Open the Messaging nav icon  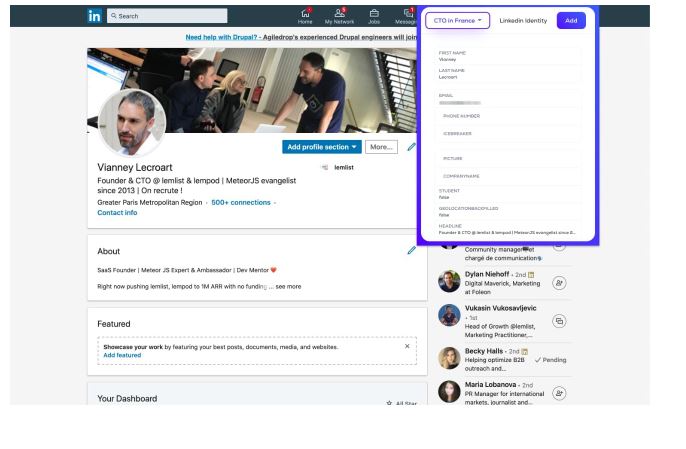[406, 16]
